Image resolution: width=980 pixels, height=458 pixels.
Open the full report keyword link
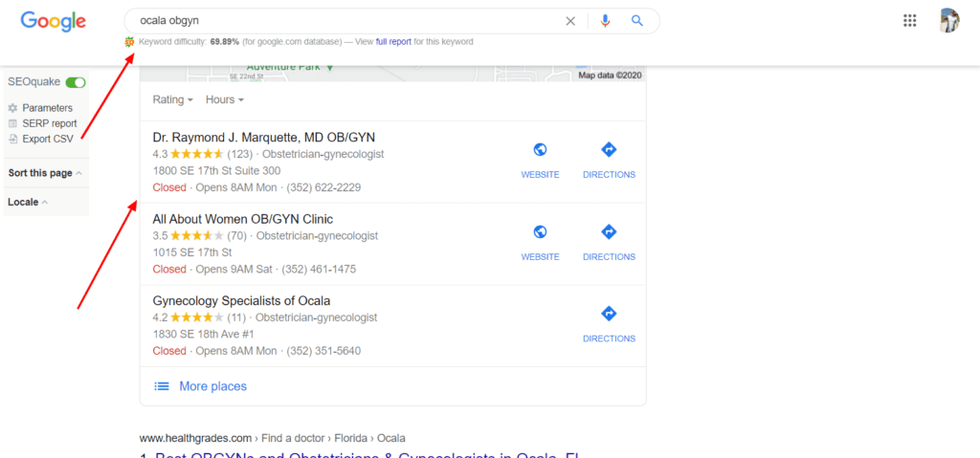point(393,42)
